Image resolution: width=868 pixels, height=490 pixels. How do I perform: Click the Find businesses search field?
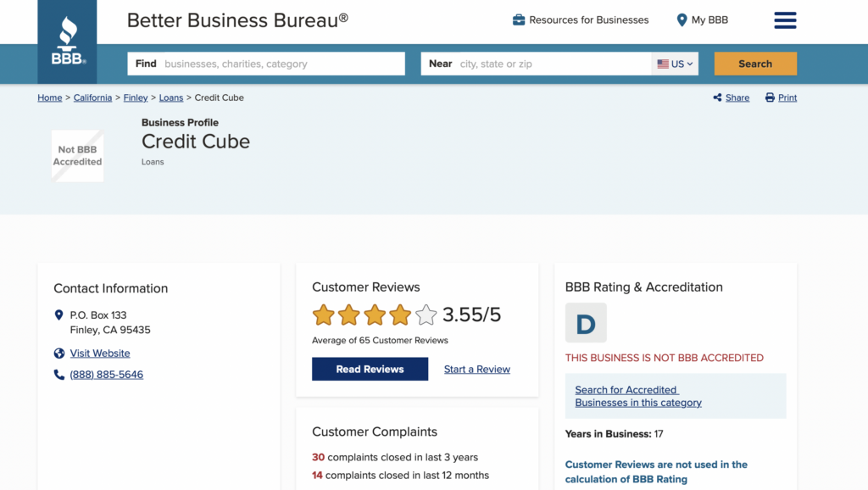(x=266, y=64)
